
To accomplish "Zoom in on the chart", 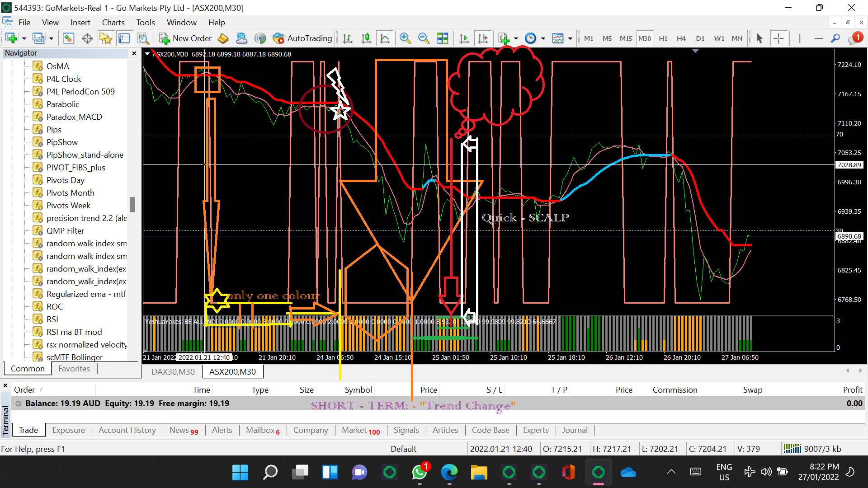I will tap(405, 38).
